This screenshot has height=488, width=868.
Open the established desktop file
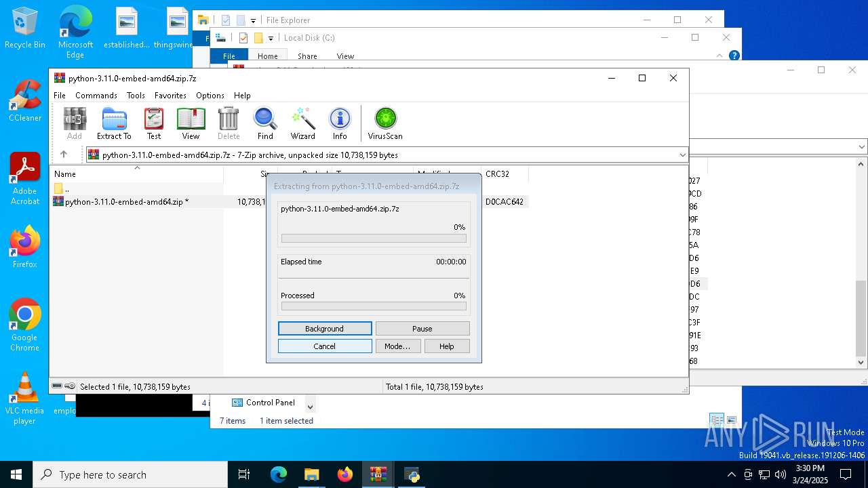127,28
